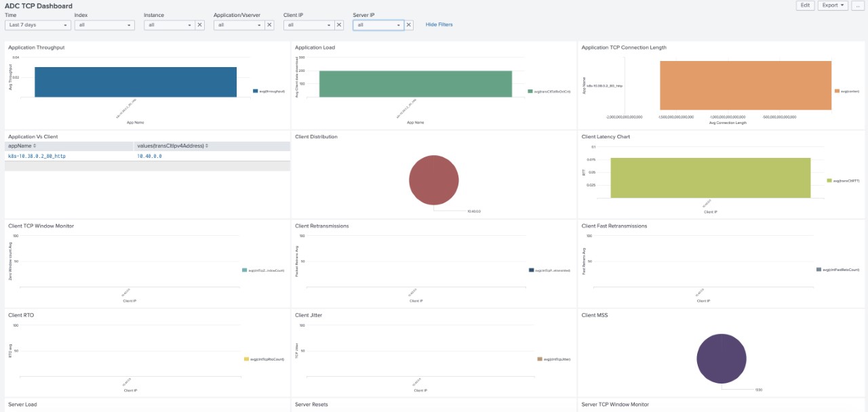Click the Server Load panel title
The width and height of the screenshot is (868, 412).
pos(22,405)
